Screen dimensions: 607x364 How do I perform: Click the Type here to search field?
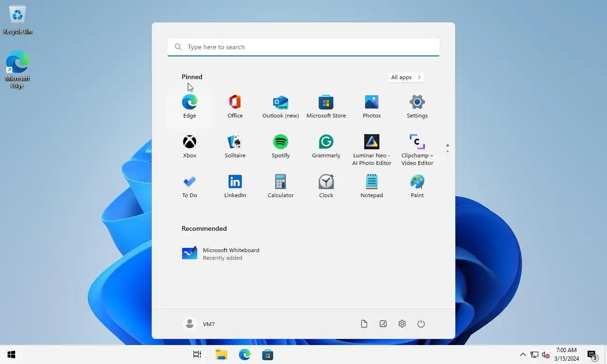pyautogui.click(x=303, y=47)
